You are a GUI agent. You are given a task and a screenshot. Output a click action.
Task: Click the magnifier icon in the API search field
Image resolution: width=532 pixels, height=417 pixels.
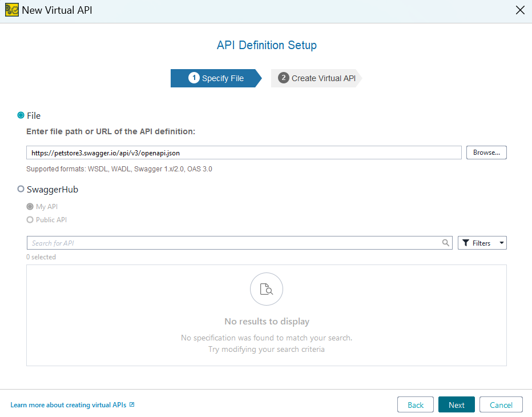tap(446, 242)
